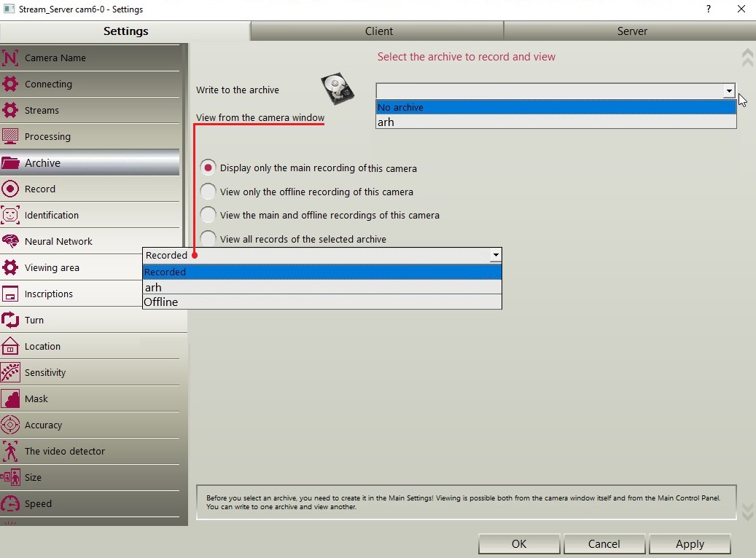The image size is (756, 558).
Task: Click the Streams gear icon
Action: pyautogui.click(x=10, y=110)
